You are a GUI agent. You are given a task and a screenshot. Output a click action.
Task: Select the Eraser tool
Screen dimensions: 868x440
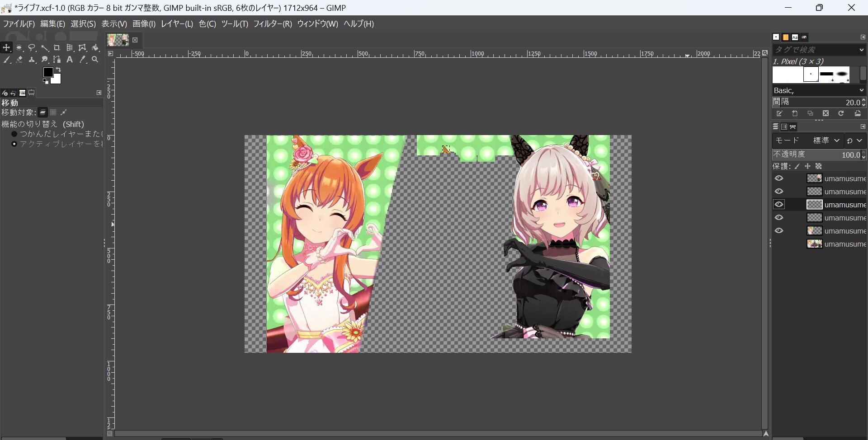click(x=19, y=60)
